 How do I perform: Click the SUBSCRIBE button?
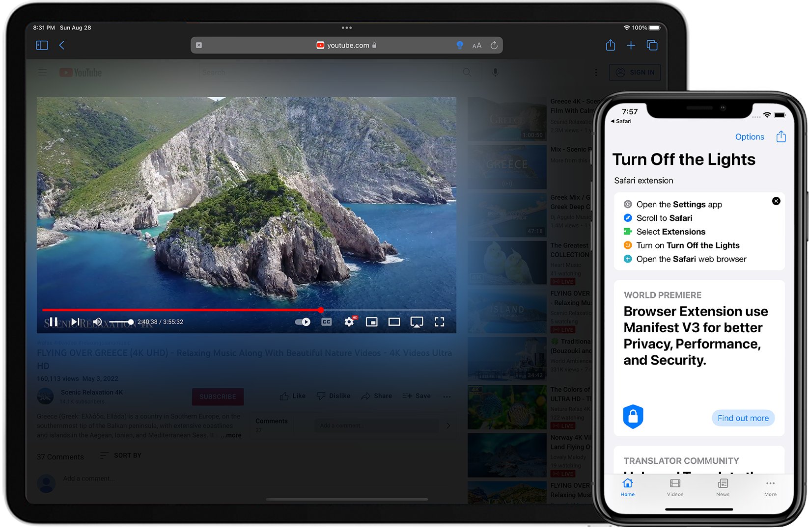coord(218,397)
